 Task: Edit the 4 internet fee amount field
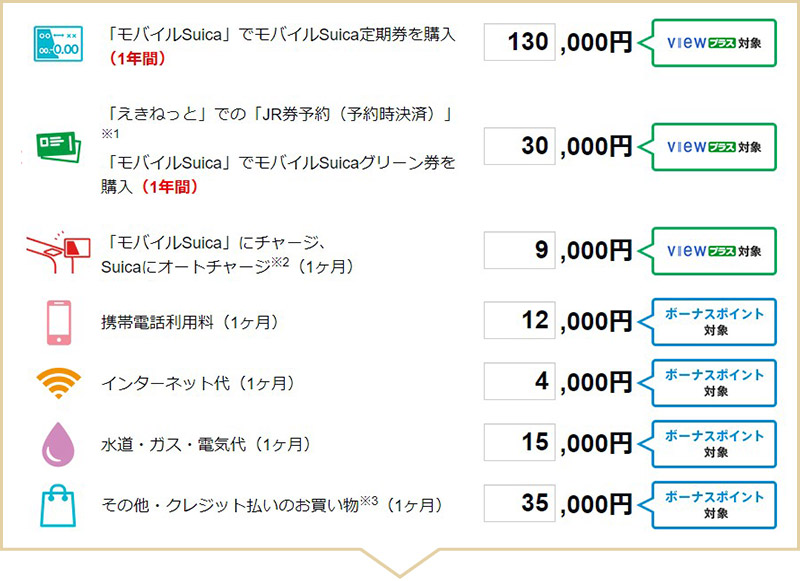[x=519, y=381]
